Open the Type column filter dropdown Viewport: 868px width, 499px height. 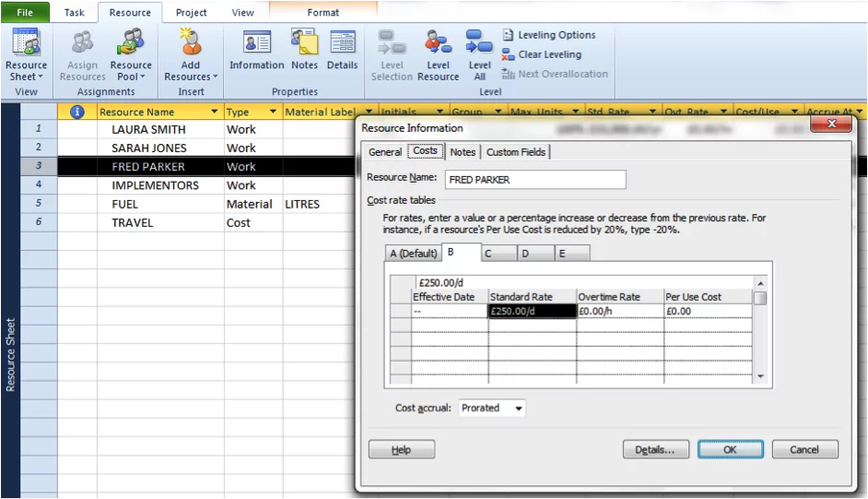(x=273, y=113)
